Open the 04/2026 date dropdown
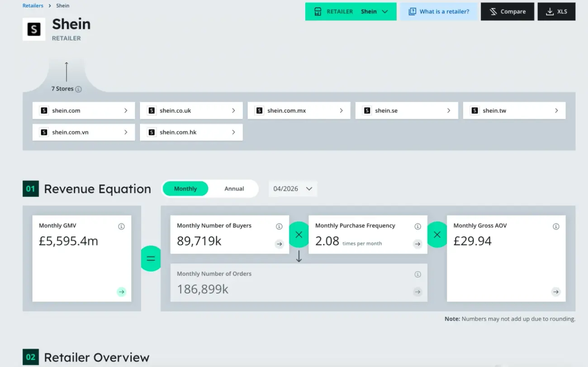The image size is (588, 367). [293, 189]
